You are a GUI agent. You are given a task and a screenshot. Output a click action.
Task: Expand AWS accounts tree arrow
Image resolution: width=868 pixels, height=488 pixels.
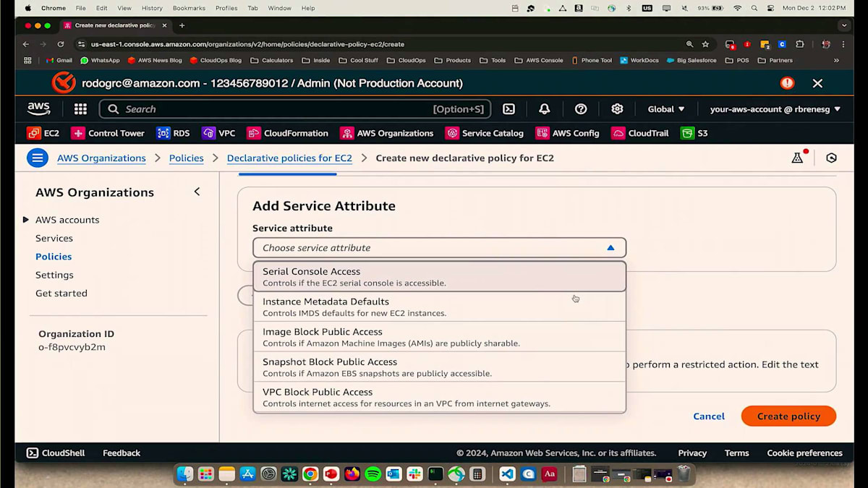pos(26,220)
